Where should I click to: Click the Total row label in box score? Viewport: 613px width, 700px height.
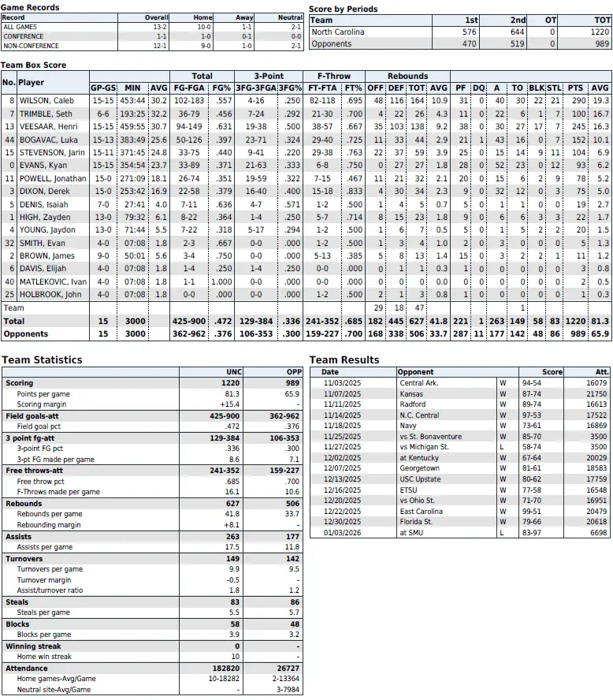click(14, 322)
